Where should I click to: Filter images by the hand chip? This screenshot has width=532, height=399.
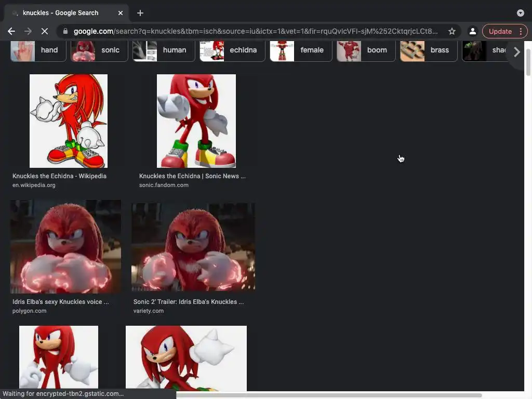pyautogui.click(x=38, y=50)
